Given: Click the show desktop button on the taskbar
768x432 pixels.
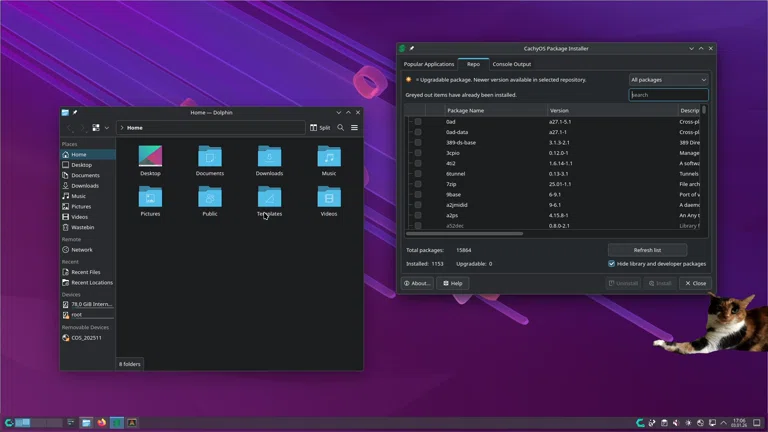Looking at the screenshot, I should click(757, 423).
